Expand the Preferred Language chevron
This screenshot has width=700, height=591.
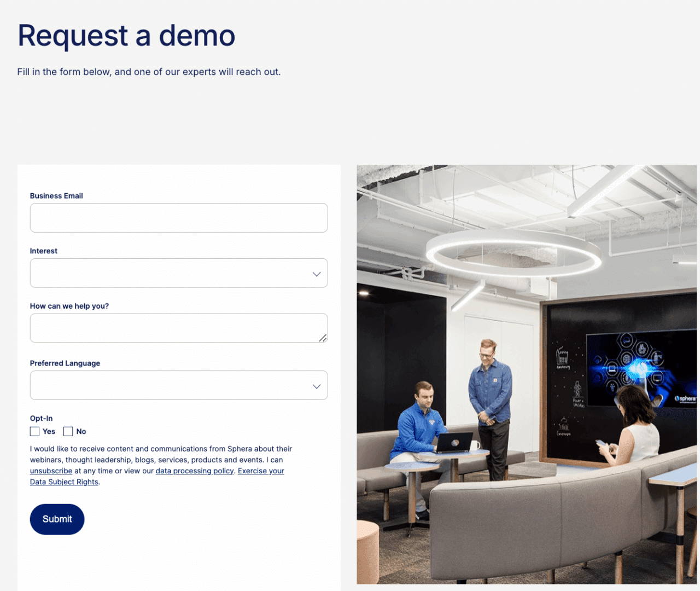316,386
